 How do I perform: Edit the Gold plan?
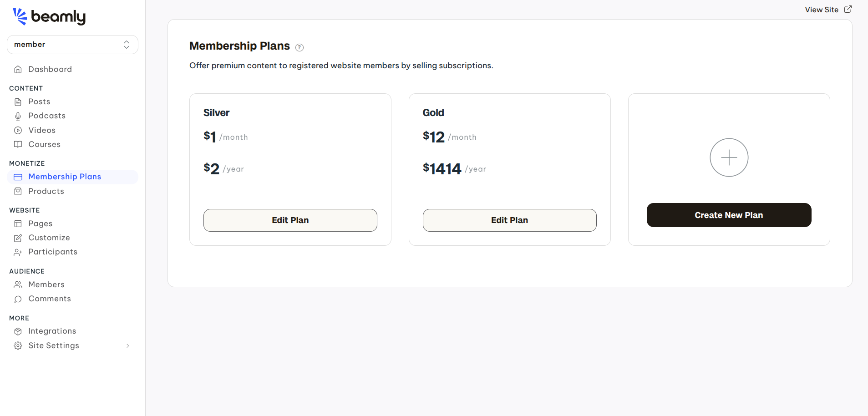(x=509, y=220)
